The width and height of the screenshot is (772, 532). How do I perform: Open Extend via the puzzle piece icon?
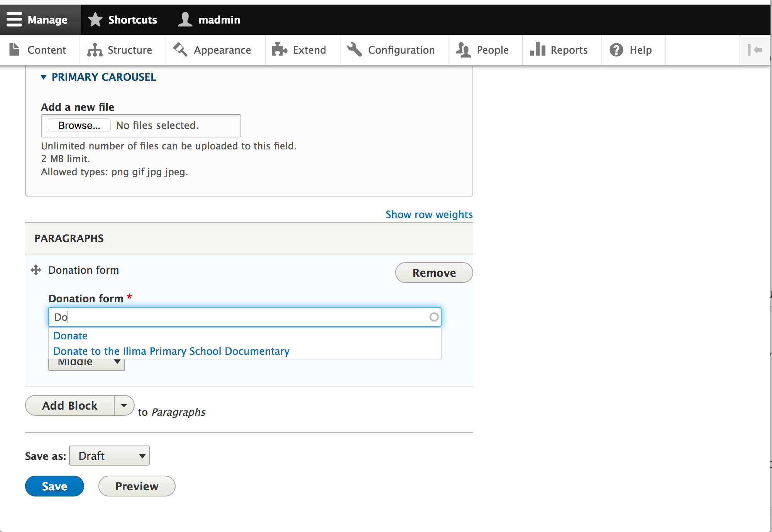pos(280,50)
